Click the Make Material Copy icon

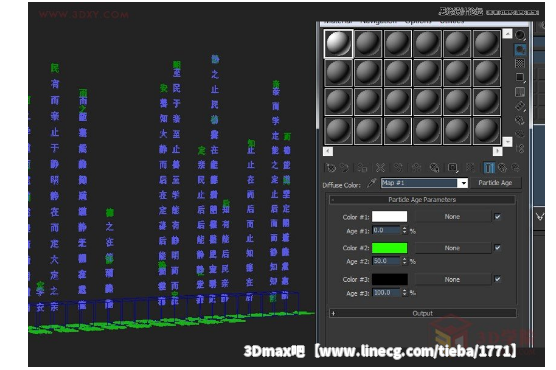point(399,167)
